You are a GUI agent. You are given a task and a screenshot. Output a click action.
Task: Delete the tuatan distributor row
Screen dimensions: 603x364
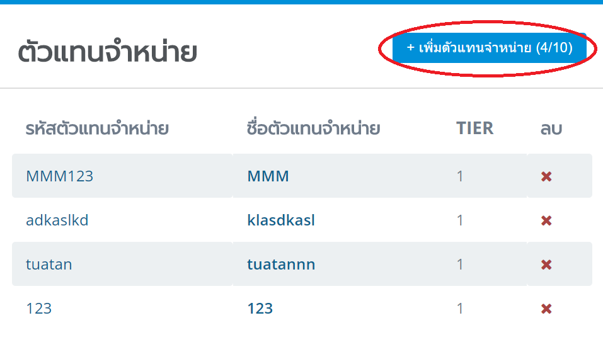pyautogui.click(x=546, y=264)
